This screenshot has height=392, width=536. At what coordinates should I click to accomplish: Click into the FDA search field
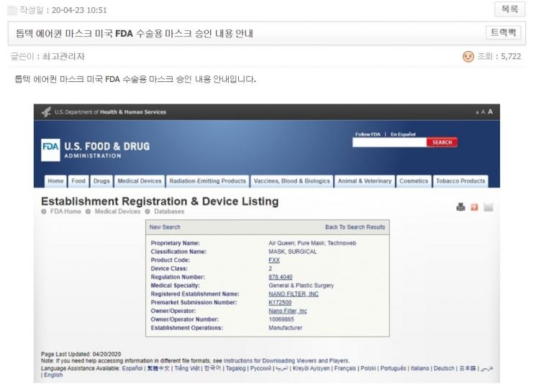tap(389, 142)
